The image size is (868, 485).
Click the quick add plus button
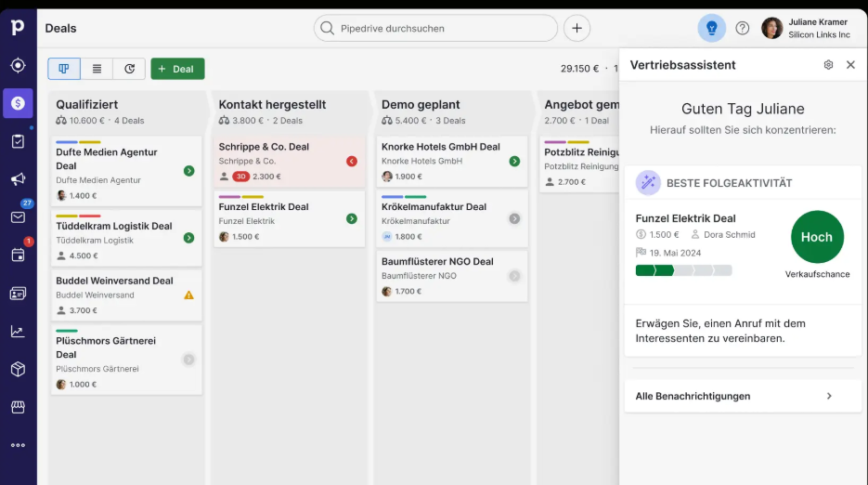(577, 28)
